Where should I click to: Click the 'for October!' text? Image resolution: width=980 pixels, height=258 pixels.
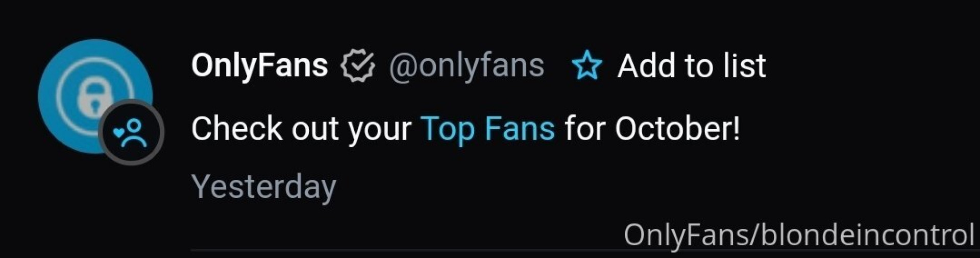pyautogui.click(x=652, y=128)
